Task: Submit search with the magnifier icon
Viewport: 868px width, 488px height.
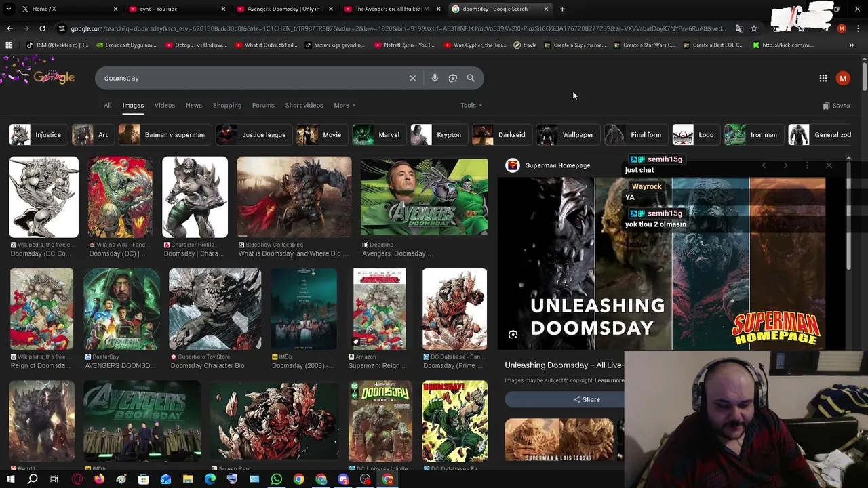Action: (x=471, y=78)
